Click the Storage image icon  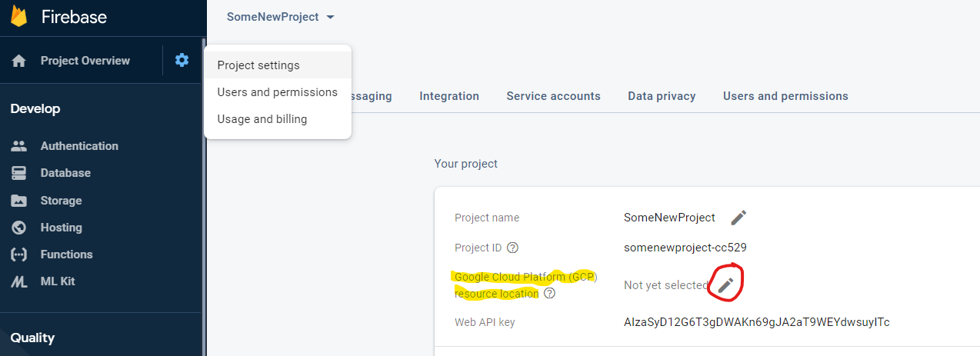pyautogui.click(x=19, y=201)
